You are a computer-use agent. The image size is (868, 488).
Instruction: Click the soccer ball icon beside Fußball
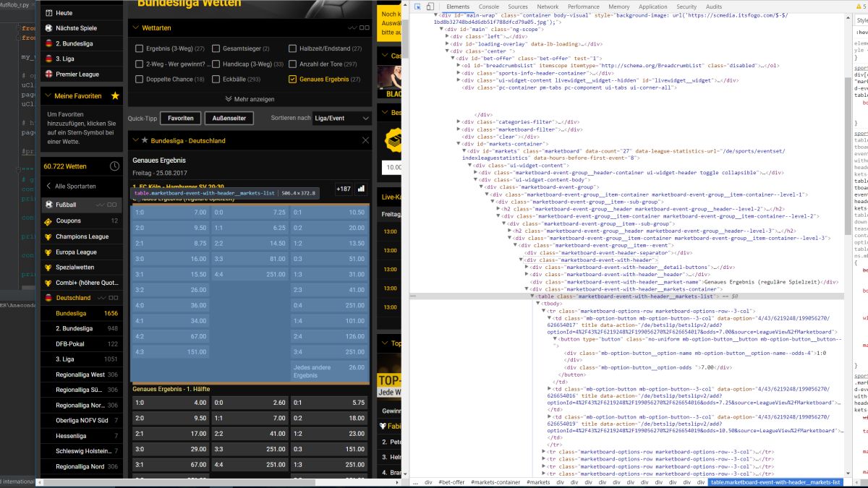[48, 205]
